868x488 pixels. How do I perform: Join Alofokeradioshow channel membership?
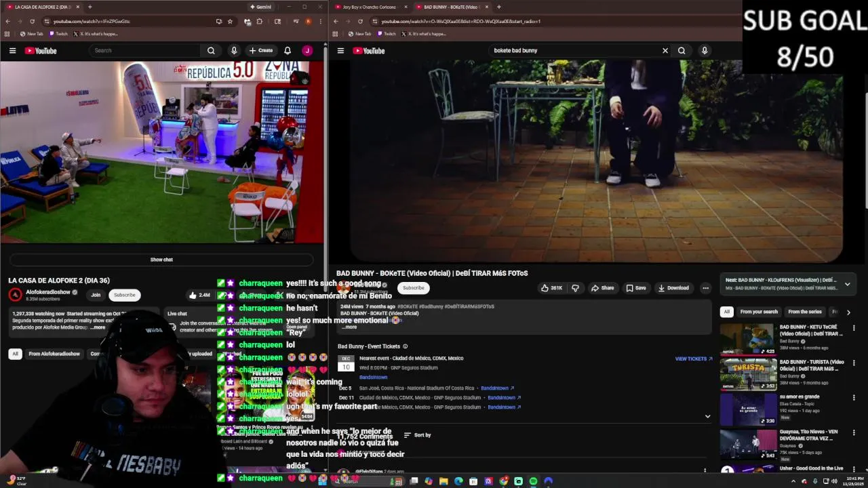pyautogui.click(x=96, y=295)
